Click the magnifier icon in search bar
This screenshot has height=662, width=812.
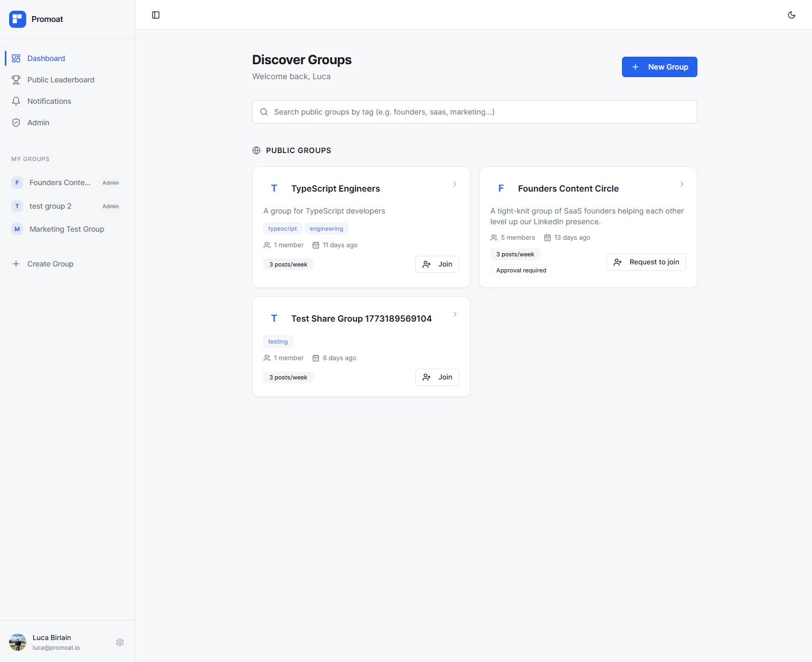tap(264, 112)
